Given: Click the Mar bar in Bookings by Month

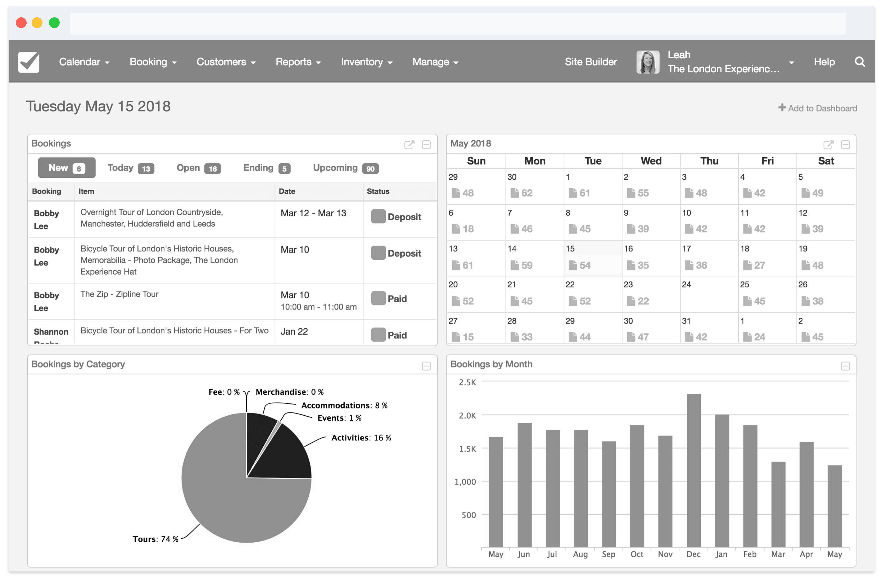Looking at the screenshot, I should 778,505.
